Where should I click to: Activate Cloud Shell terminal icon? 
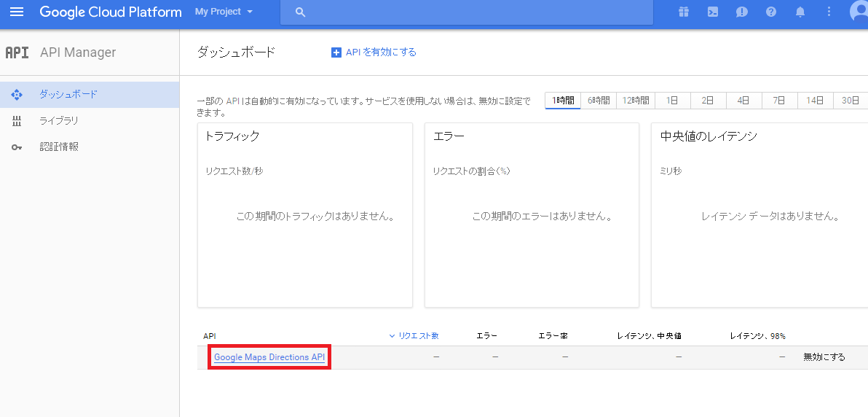[713, 12]
